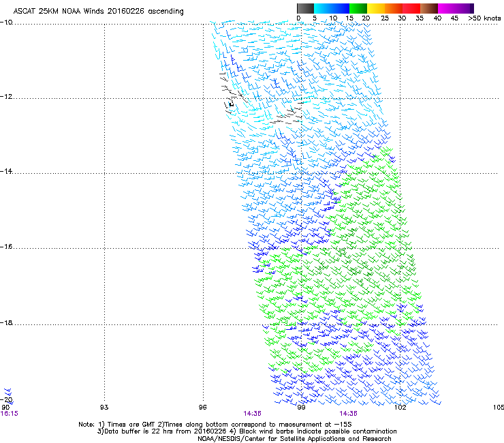This screenshot has width=504, height=443.
Task: Click the '45' legend scale label
Action: pyautogui.click(x=454, y=18)
